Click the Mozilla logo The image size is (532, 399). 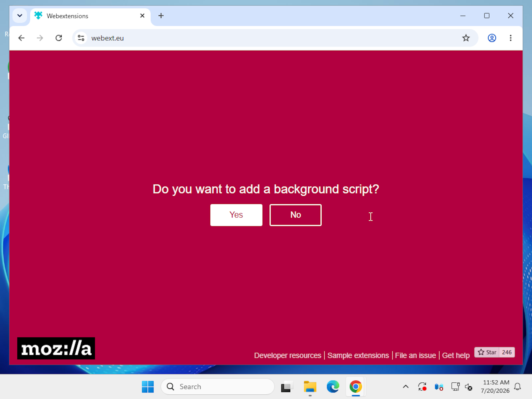[56, 348]
